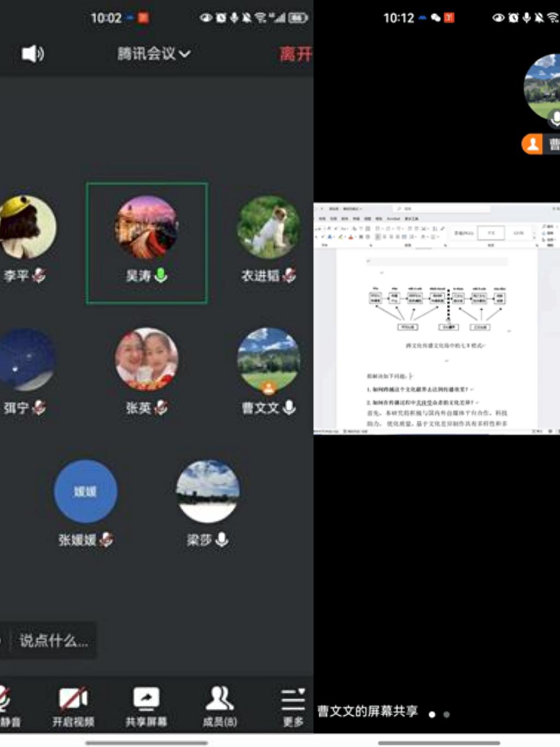Switch to the second page indicator dot
Viewport: 560px width, 747px height.
click(x=447, y=714)
